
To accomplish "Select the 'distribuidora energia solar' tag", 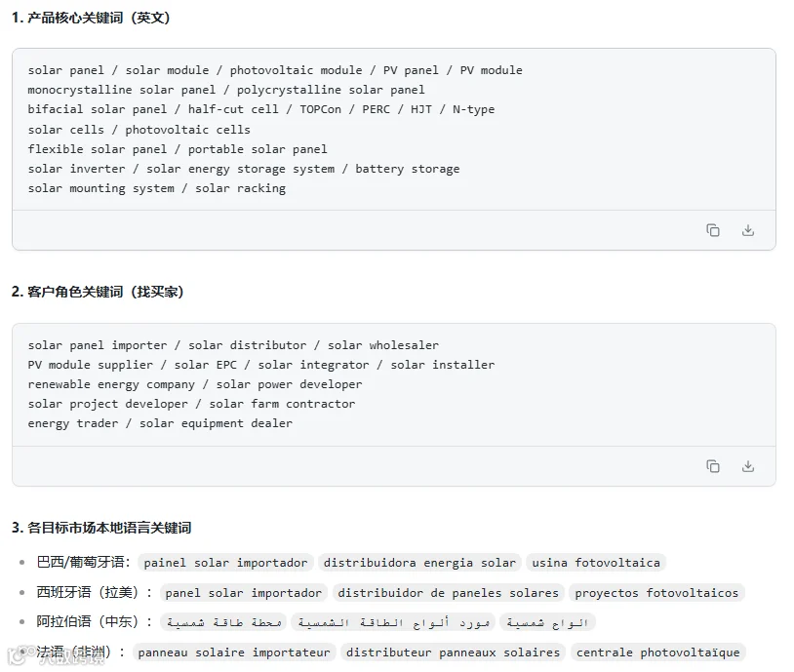I will 419,563.
